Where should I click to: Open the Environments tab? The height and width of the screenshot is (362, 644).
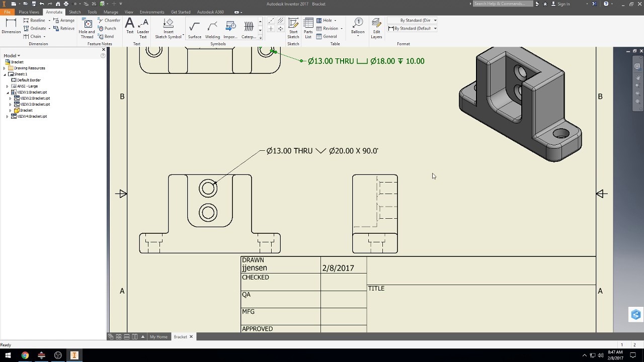click(152, 12)
